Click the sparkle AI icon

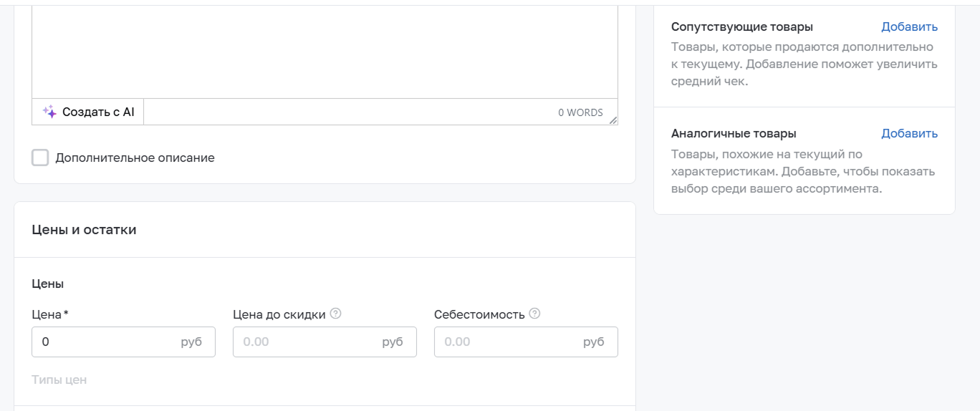(49, 112)
